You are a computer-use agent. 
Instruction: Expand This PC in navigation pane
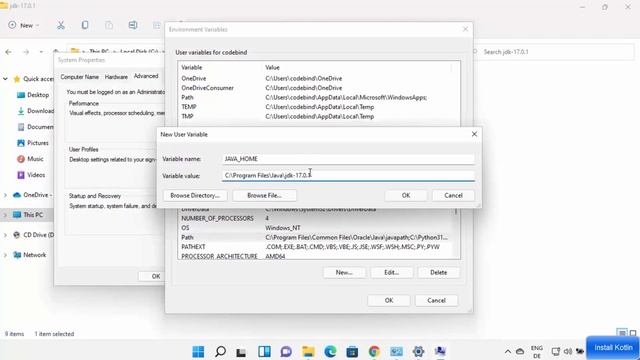5,215
